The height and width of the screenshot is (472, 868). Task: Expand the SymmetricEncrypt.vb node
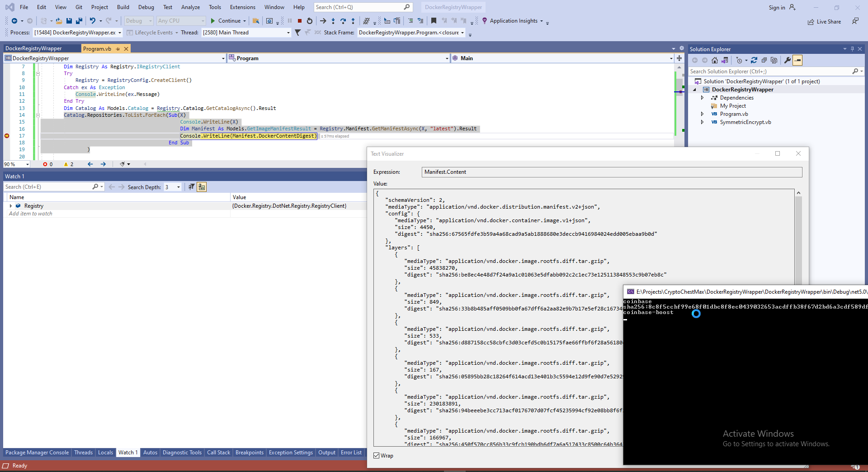point(702,122)
